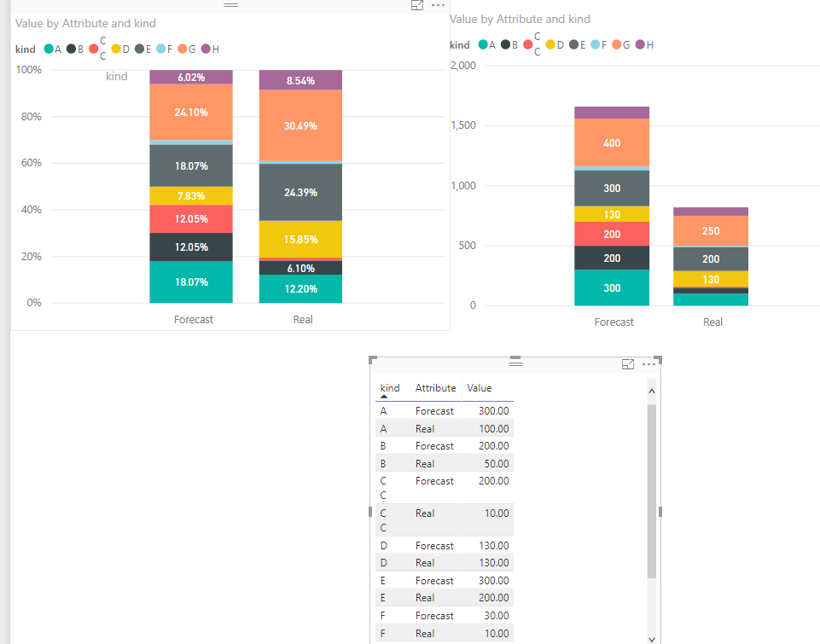The image size is (820, 644).
Task: Select legend swatch E in right chart
Action: coord(573,44)
